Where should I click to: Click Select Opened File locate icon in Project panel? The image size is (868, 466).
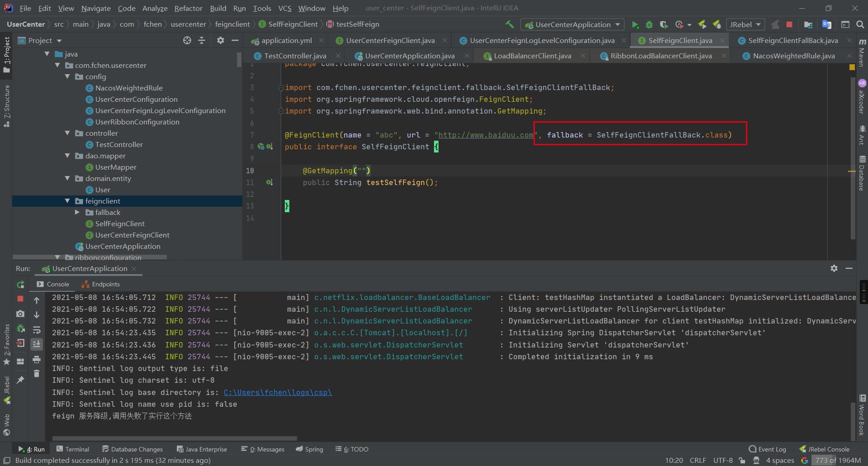click(187, 40)
